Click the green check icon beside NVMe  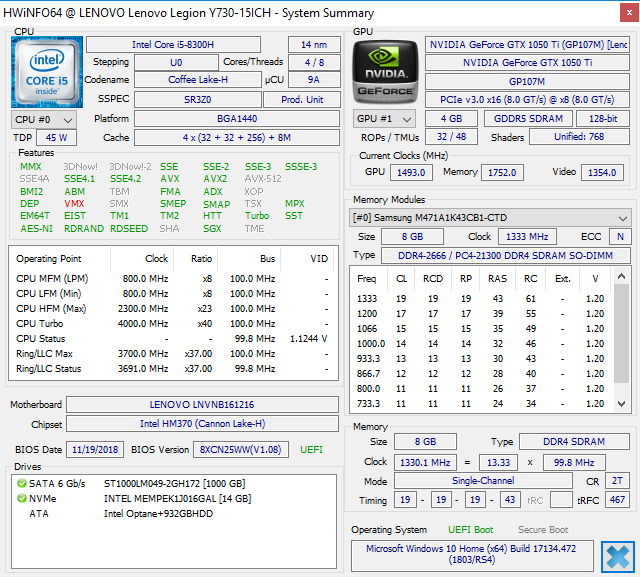click(22, 498)
